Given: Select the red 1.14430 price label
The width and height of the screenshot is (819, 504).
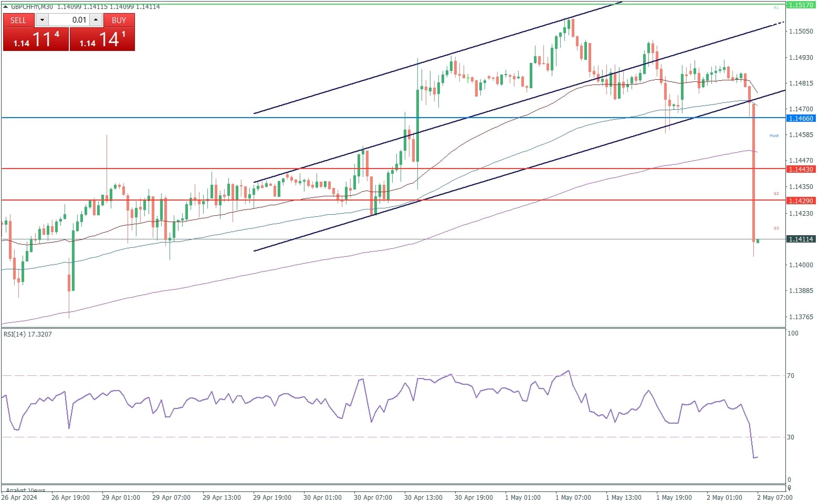Looking at the screenshot, I should [801, 169].
